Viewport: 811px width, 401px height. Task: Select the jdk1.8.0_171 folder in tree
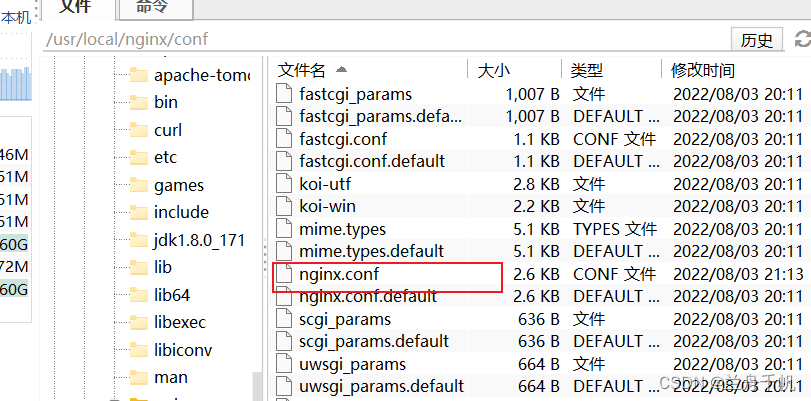[199, 240]
